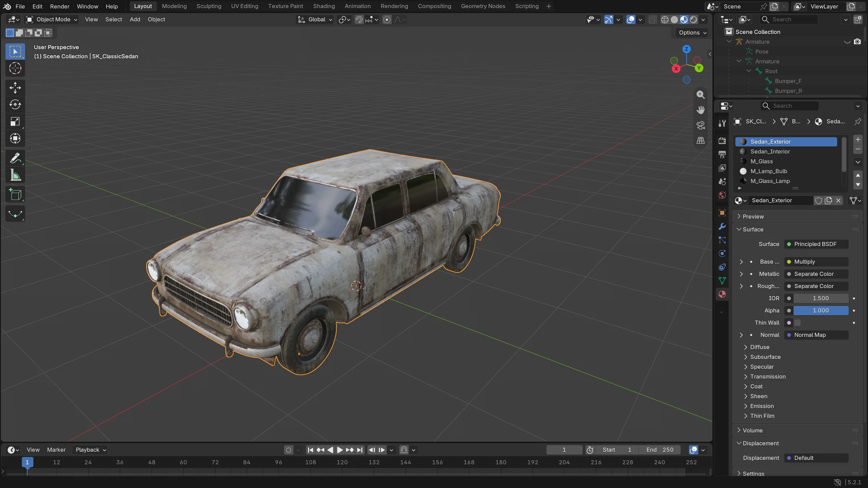Click the viewport Options button
This screenshot has width=868, height=488.
point(692,33)
